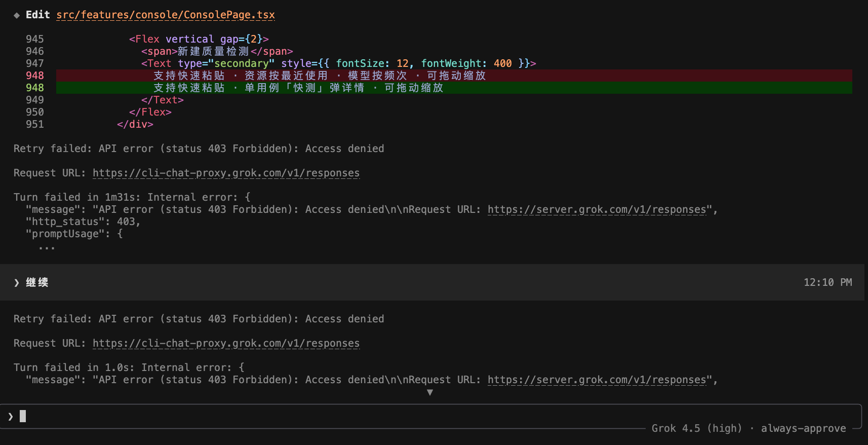Click the <Flex vertical gap={2}> code line
868x445 pixels.
199,39
